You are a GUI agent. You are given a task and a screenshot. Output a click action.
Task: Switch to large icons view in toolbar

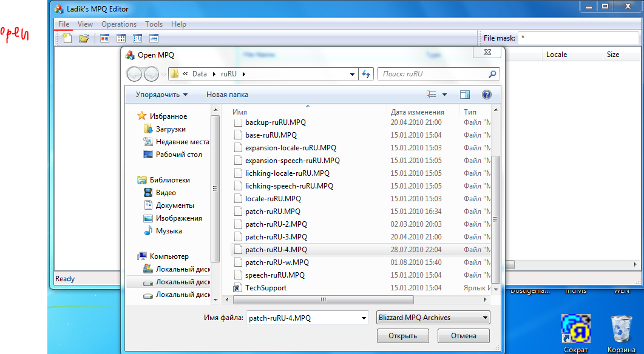(105, 39)
